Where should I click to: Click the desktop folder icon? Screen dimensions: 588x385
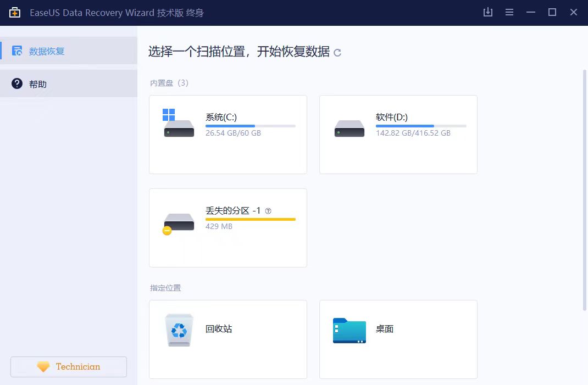click(x=349, y=331)
